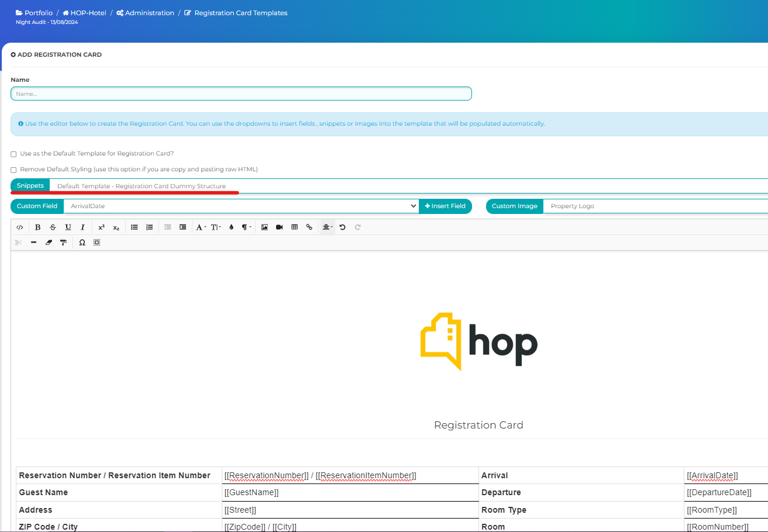
Task: Open the Custom Image Property Logo dropdown
Action: coord(656,206)
